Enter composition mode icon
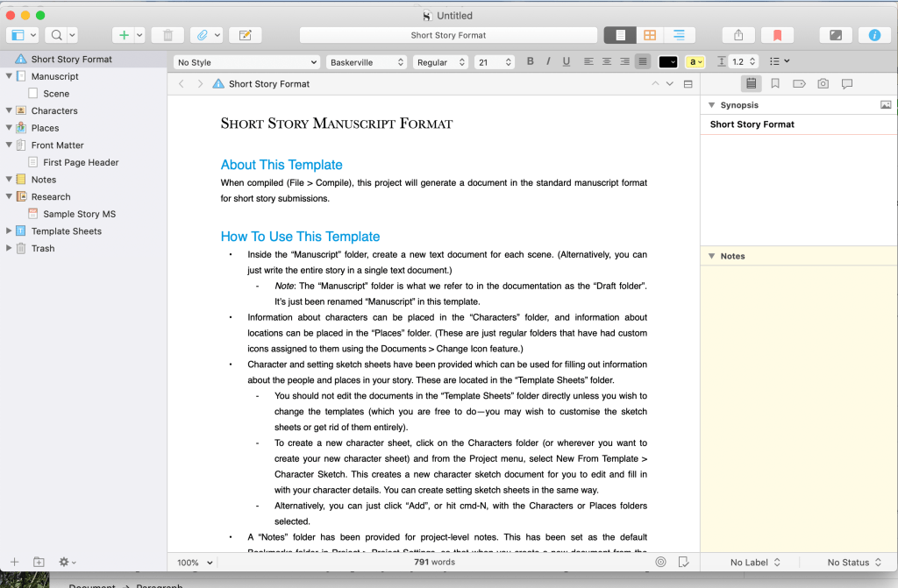The image size is (898, 588). [x=836, y=35]
